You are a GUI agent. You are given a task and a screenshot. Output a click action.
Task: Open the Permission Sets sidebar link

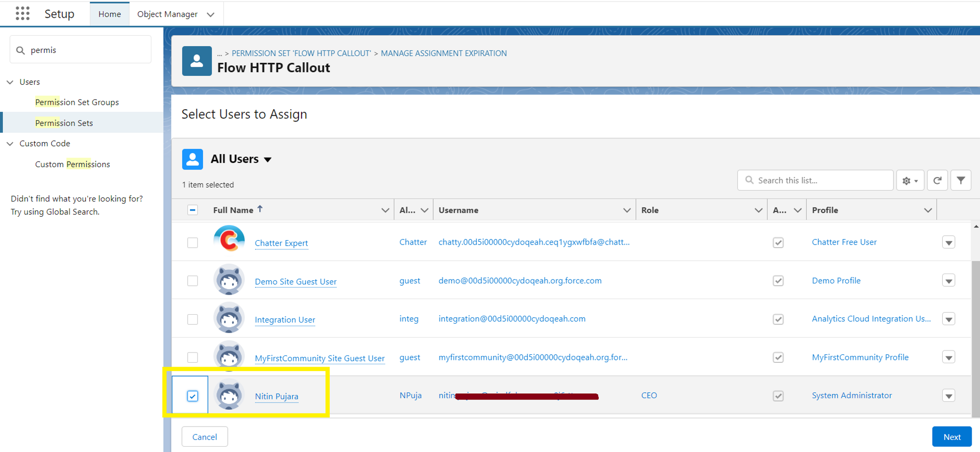coord(64,123)
